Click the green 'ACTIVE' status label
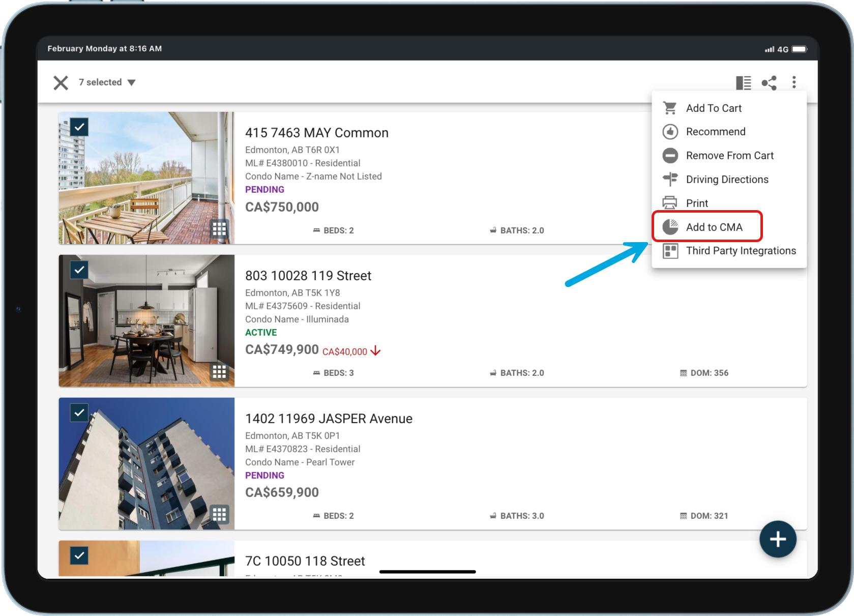Image resolution: width=854 pixels, height=616 pixels. pyautogui.click(x=261, y=333)
